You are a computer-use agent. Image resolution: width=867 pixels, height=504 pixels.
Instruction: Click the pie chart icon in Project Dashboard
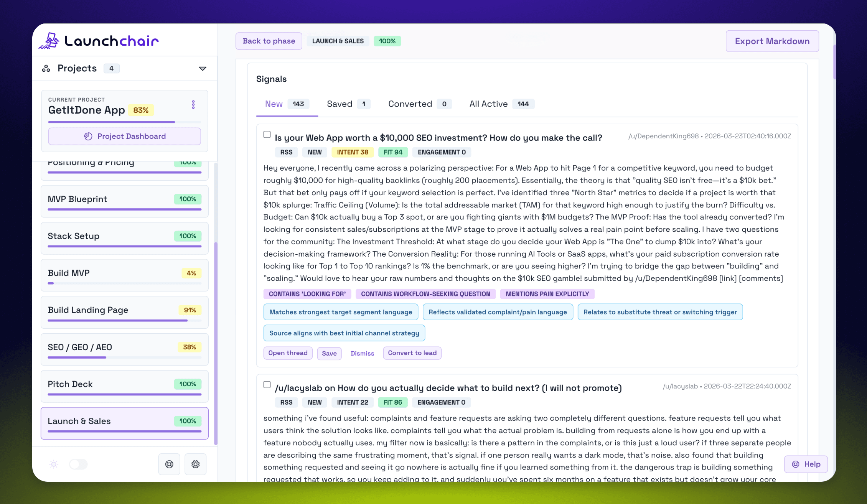tap(88, 136)
